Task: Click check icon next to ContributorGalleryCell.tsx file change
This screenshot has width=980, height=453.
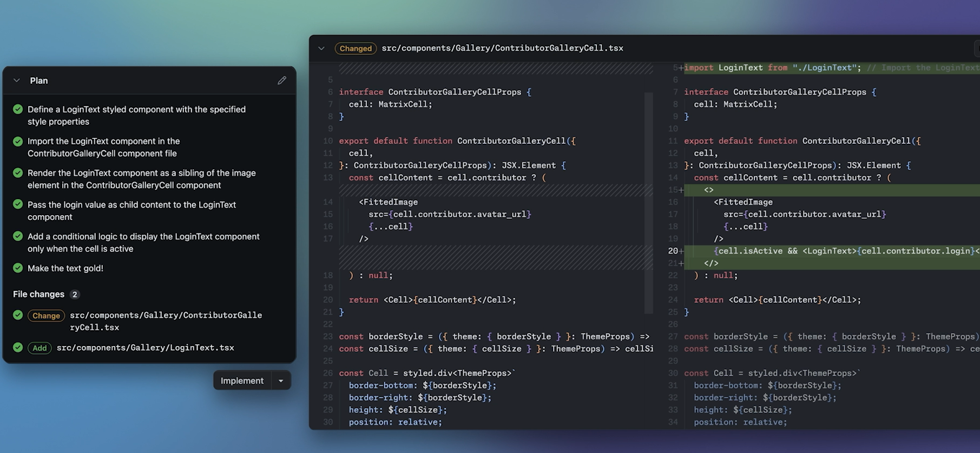Action: pyautogui.click(x=18, y=315)
